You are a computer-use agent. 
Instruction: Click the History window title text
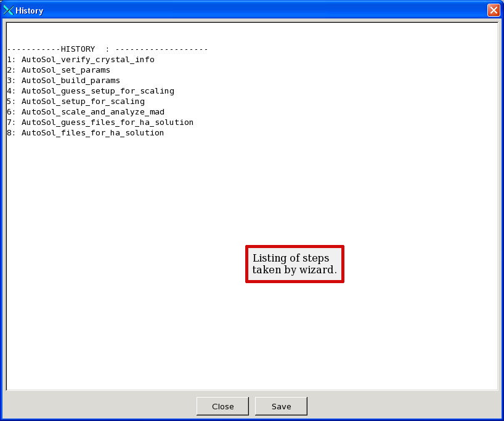click(x=29, y=11)
